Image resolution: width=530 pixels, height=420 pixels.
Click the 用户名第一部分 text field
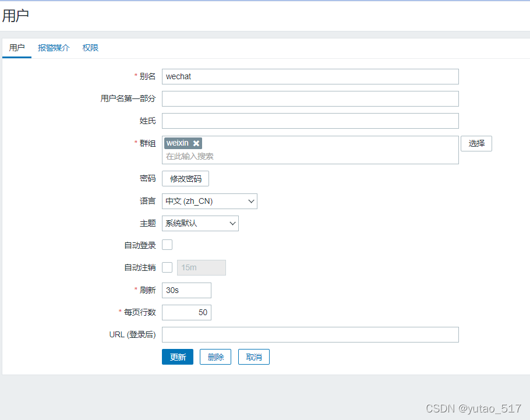pos(310,98)
